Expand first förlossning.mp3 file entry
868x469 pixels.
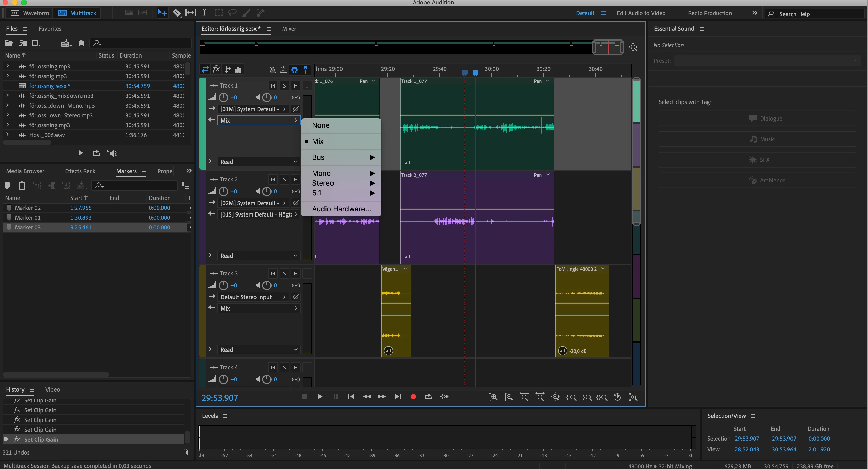click(x=7, y=66)
